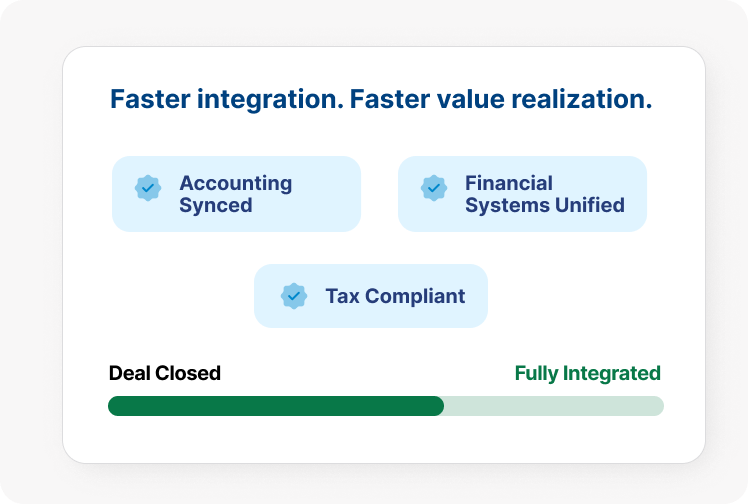
Task: Select the Financial Systems Unified label text
Action: (544, 194)
